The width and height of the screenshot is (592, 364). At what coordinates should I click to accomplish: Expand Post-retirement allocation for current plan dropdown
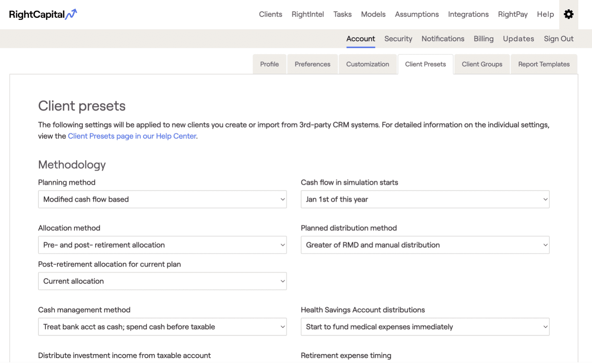[162, 281]
